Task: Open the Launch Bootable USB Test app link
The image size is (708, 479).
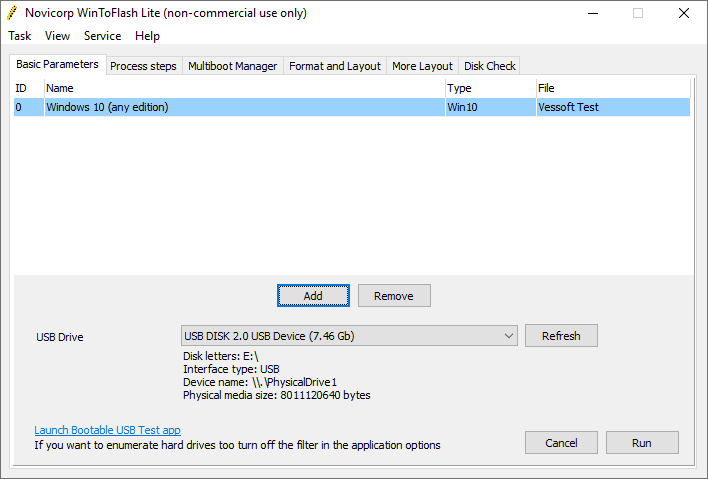Action: point(107,430)
